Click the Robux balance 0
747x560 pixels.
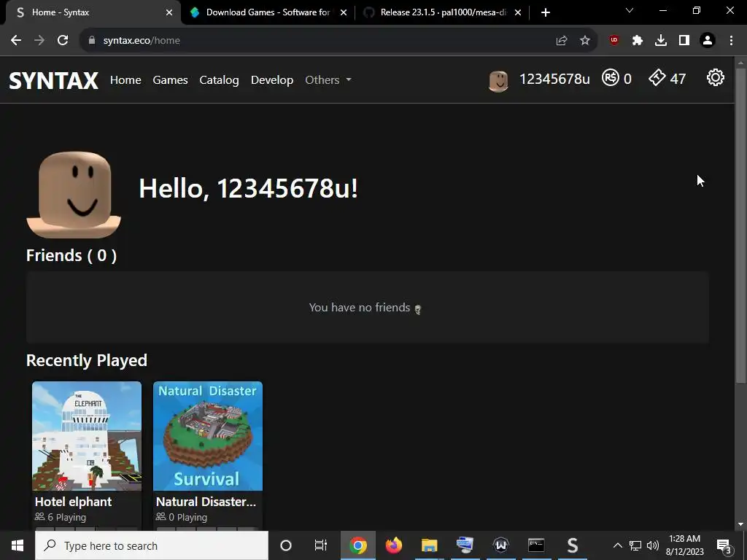pyautogui.click(x=627, y=79)
